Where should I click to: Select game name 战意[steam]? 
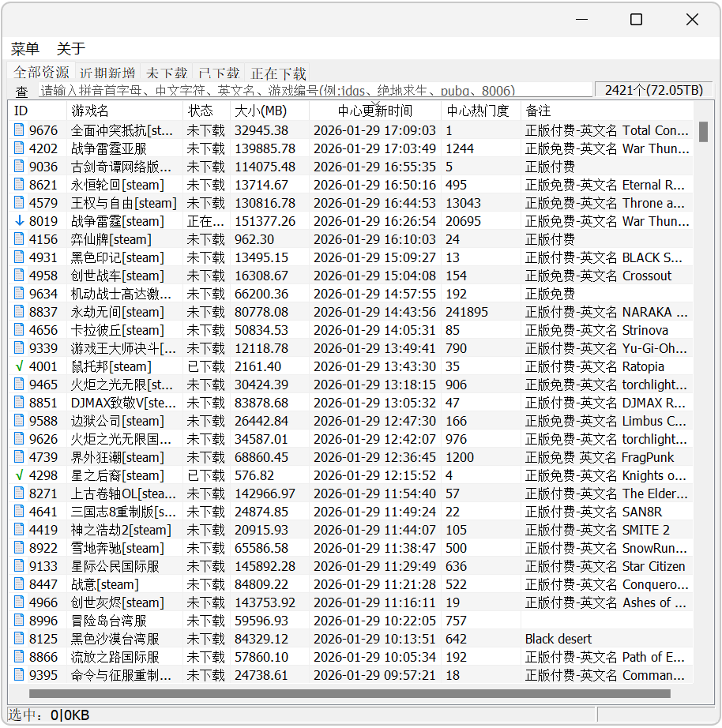104,584
